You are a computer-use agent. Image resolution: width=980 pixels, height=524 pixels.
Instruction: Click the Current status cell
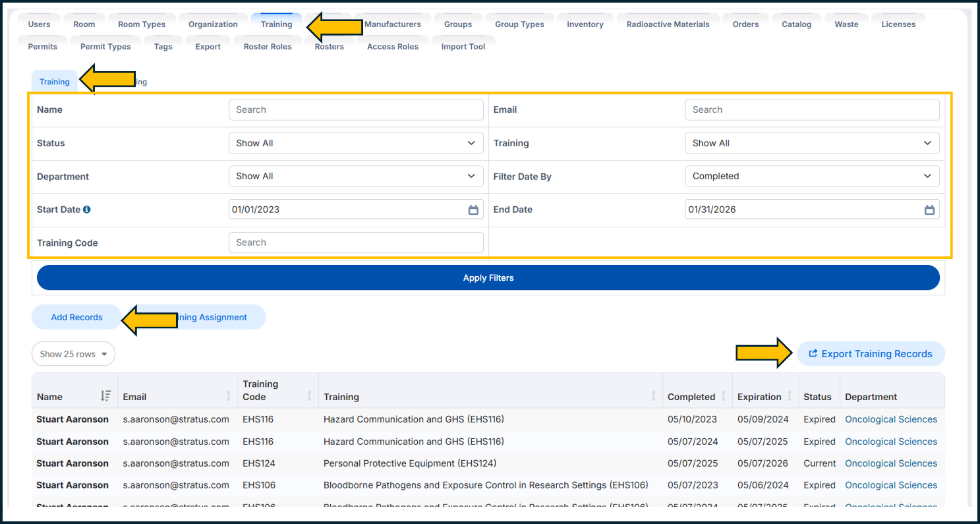click(819, 463)
